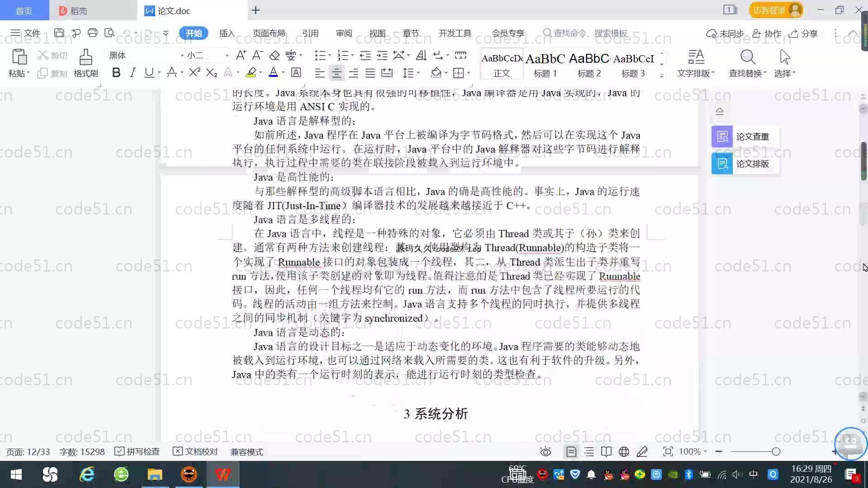The width and height of the screenshot is (868, 488).
Task: Expand numbered list options arrow
Action: (x=352, y=56)
